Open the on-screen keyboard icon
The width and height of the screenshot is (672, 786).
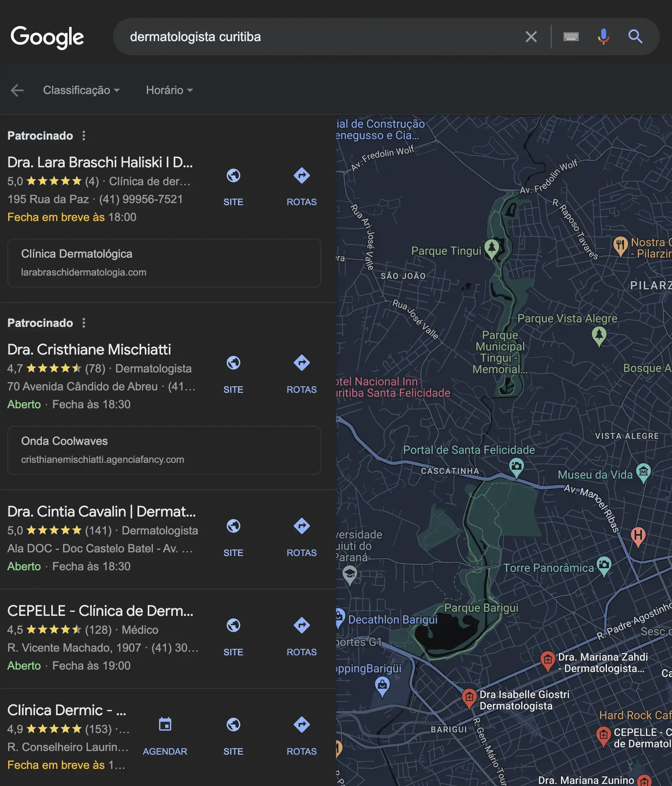(571, 37)
